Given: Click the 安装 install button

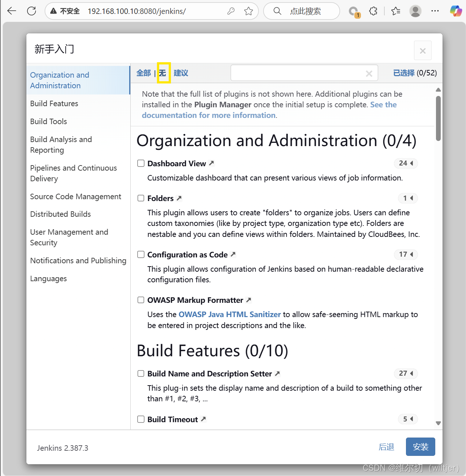Looking at the screenshot, I should [x=421, y=447].
